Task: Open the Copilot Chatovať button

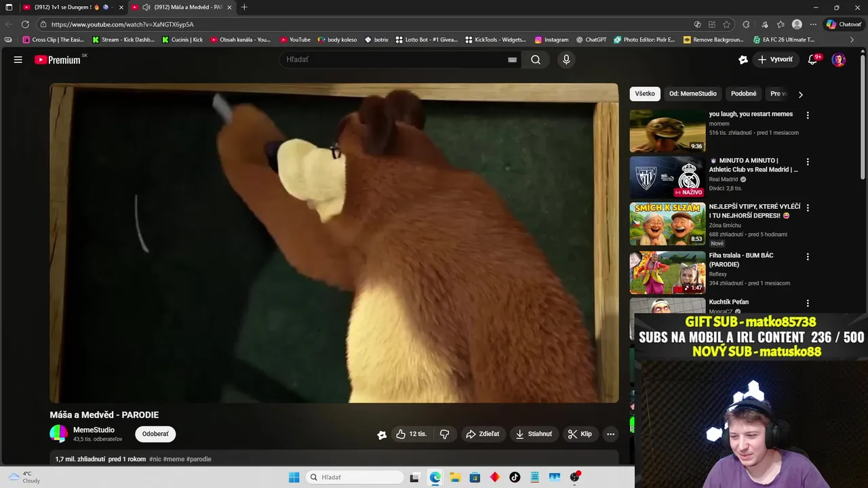Action: click(x=844, y=24)
